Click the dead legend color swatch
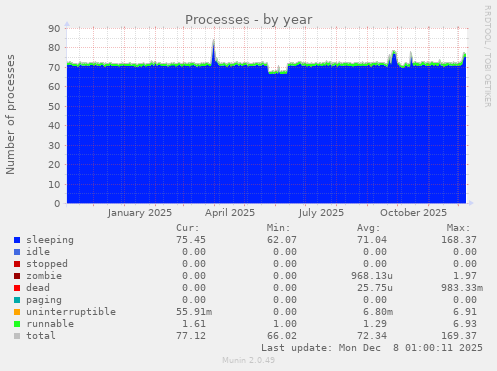 click(x=17, y=288)
